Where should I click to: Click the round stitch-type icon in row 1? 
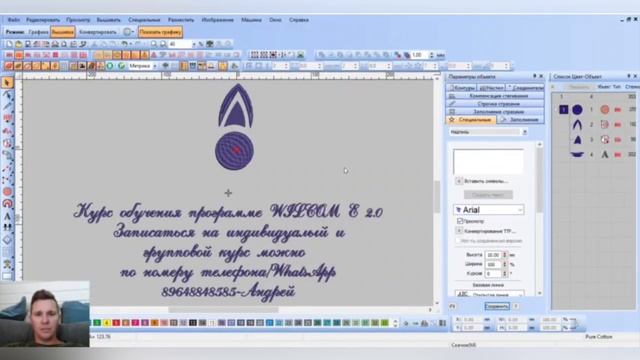coord(604,109)
